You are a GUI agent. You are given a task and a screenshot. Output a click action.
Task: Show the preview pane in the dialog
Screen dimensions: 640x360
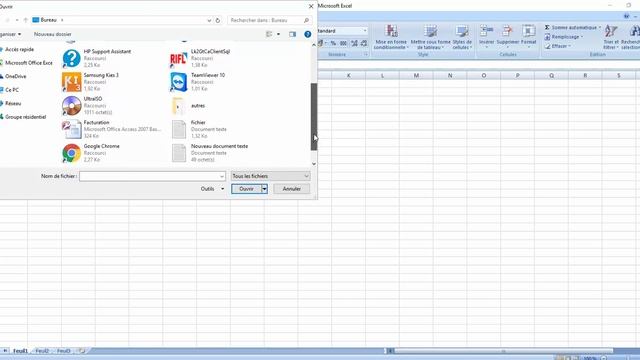[292, 34]
